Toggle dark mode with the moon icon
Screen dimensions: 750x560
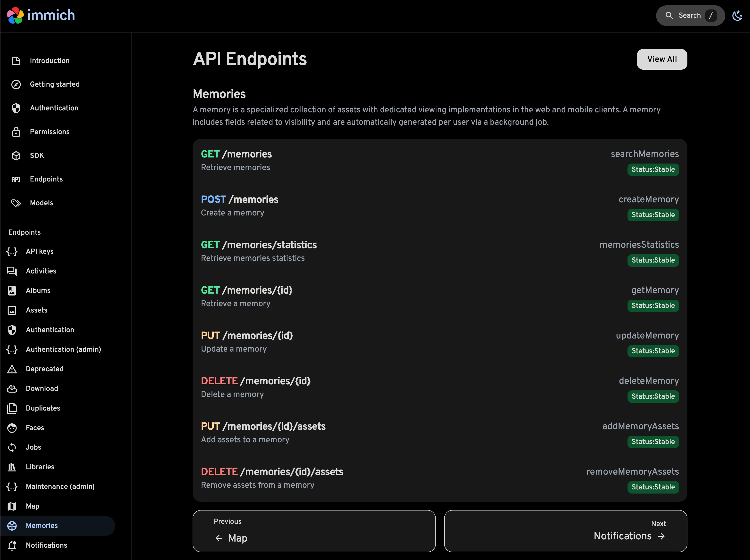737,15
